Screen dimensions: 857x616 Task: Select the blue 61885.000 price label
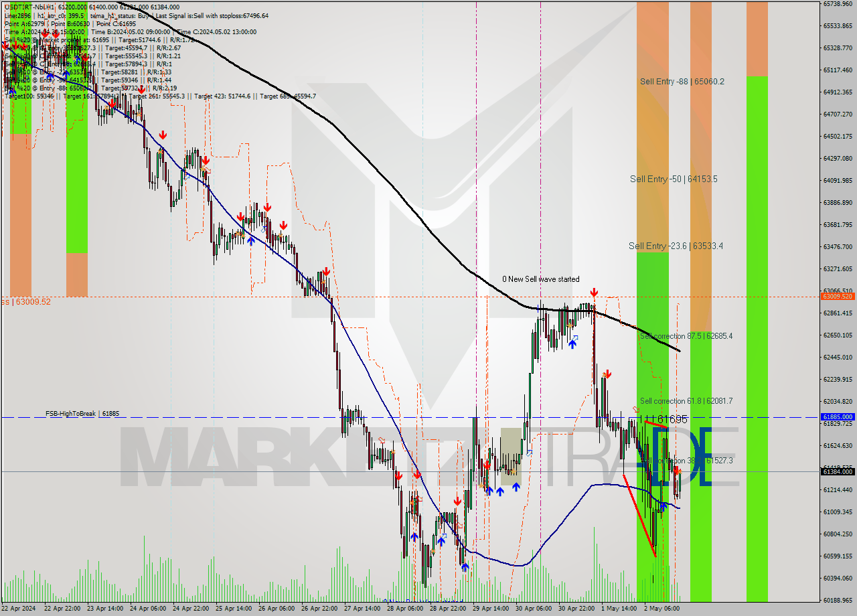pyautogui.click(x=839, y=416)
